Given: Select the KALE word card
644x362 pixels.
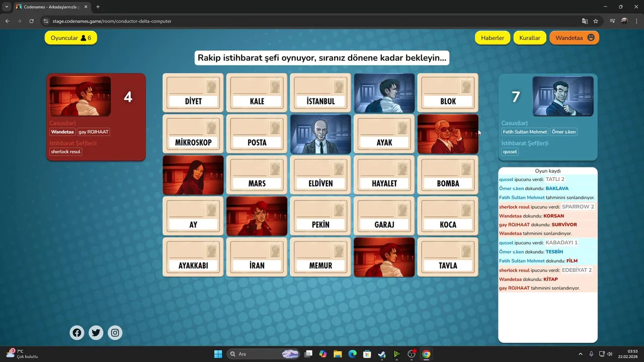Looking at the screenshot, I should click(257, 93).
